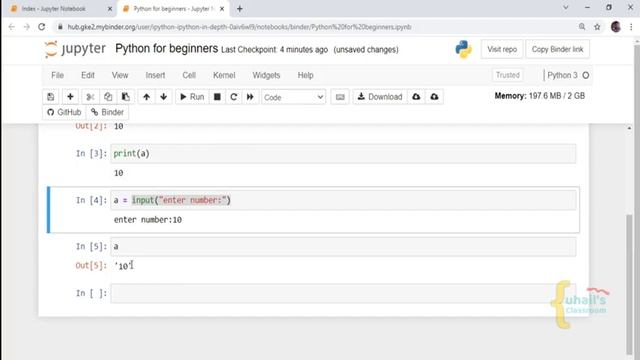Open the Widgets menu
The image size is (640, 360).
[266, 75]
